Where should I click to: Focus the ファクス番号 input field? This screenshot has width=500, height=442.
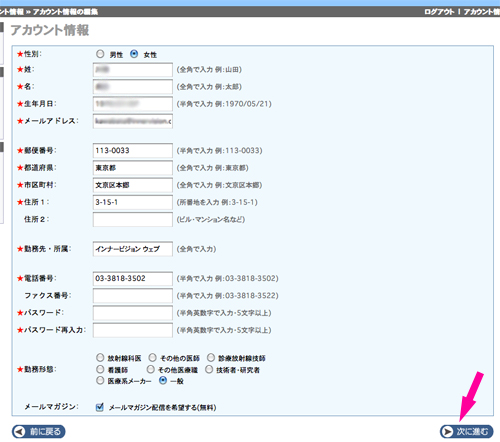tap(133, 296)
